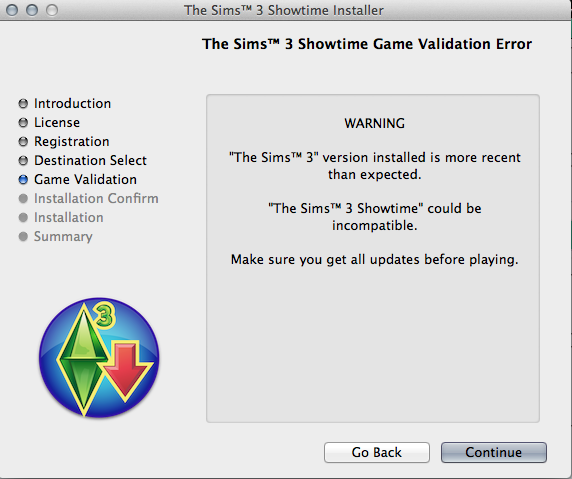This screenshot has height=479, width=572.
Task: Click the Summary step bullet
Action: point(23,236)
